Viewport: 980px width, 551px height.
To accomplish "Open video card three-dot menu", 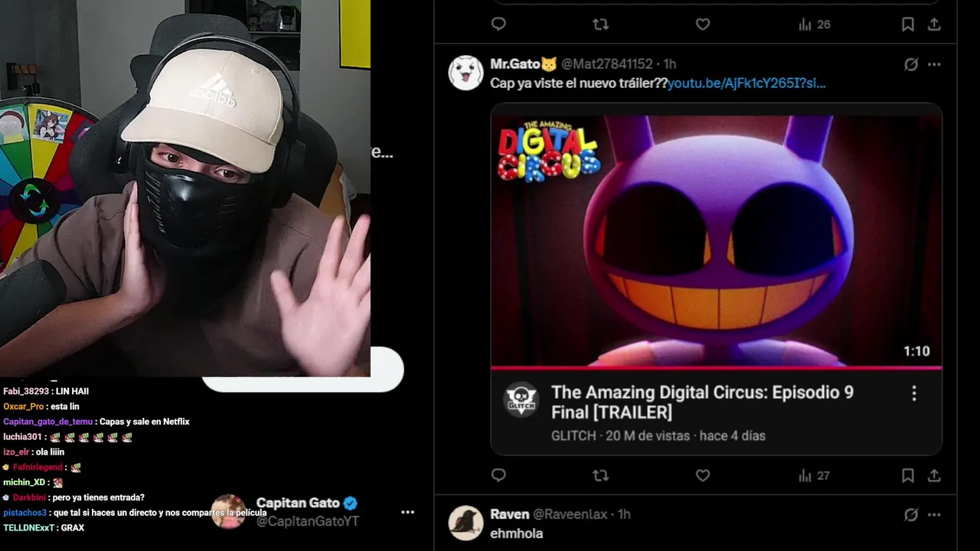I will tap(913, 393).
